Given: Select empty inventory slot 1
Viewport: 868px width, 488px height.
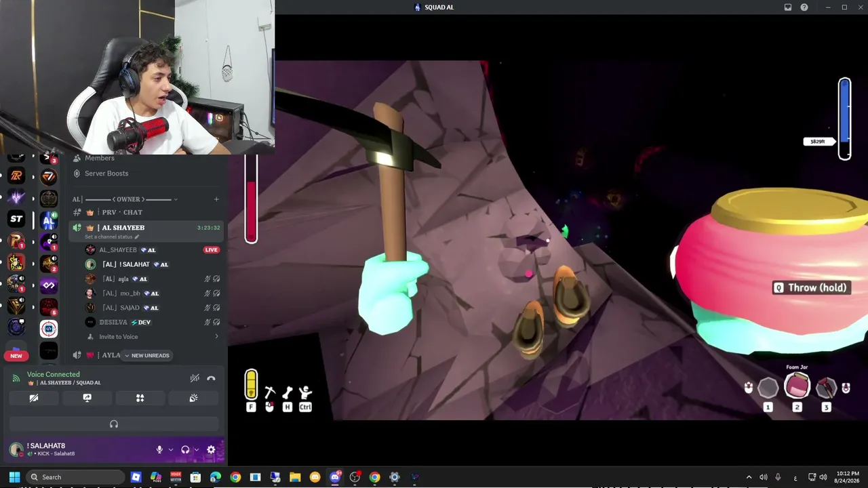Looking at the screenshot, I should pos(768,388).
